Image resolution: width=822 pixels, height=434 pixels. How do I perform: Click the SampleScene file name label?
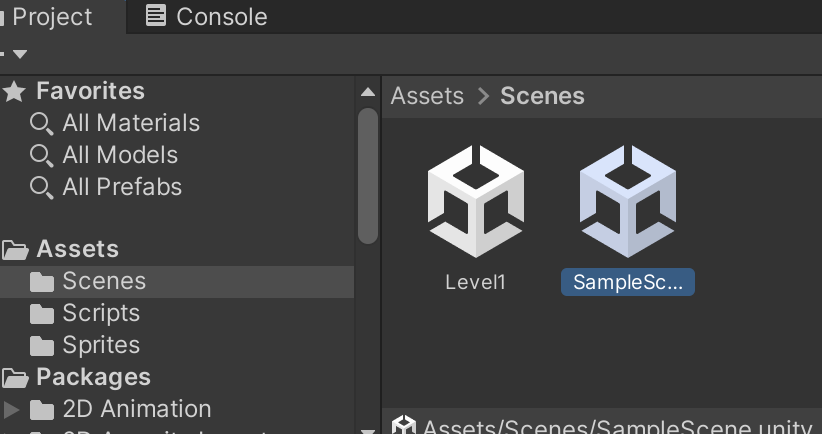[627, 282]
